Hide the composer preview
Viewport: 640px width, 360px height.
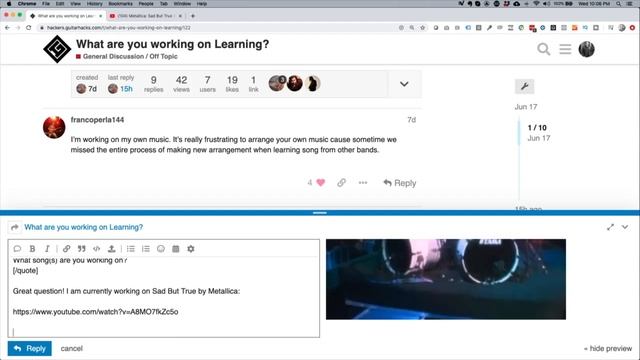pyautogui.click(x=608, y=349)
